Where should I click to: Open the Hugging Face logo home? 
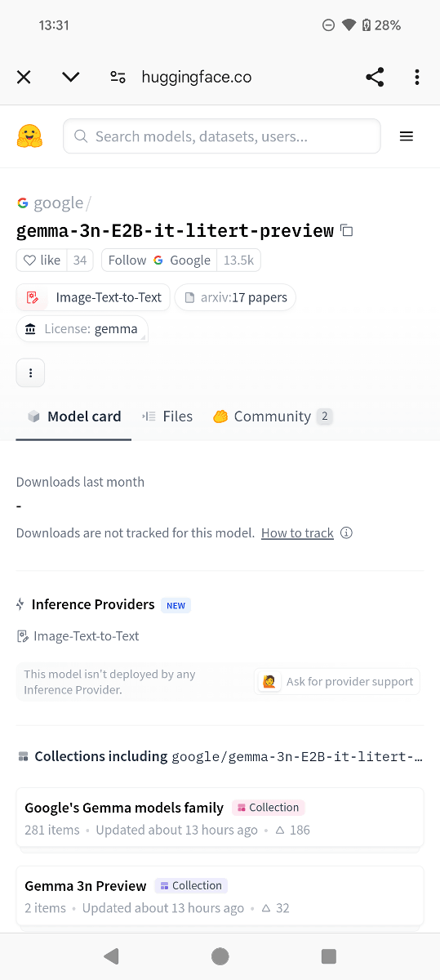pyautogui.click(x=29, y=136)
